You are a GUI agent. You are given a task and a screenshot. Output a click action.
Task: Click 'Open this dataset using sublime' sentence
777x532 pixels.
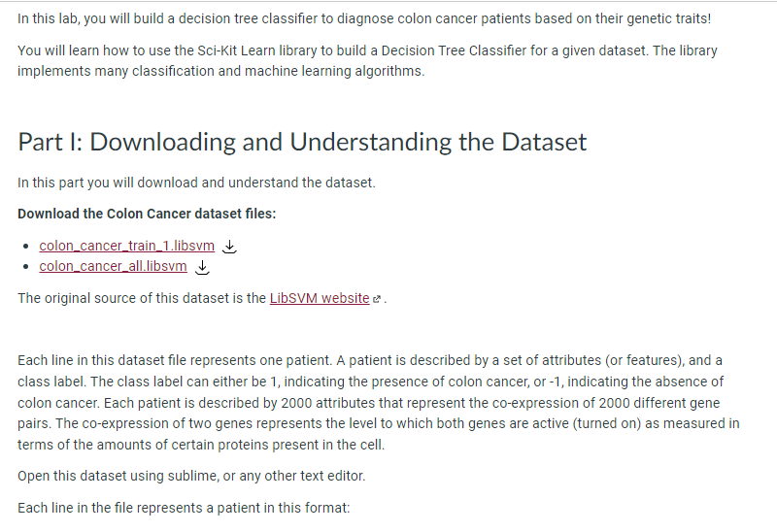pyautogui.click(x=191, y=476)
